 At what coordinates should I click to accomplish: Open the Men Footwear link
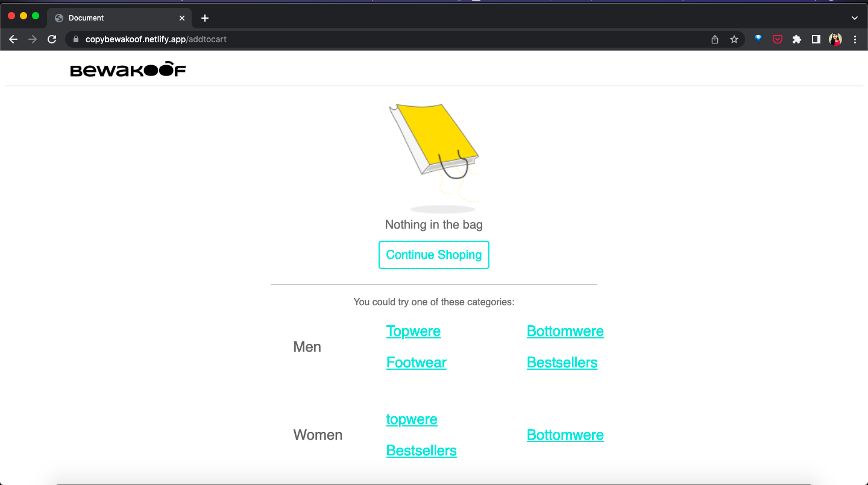point(416,363)
